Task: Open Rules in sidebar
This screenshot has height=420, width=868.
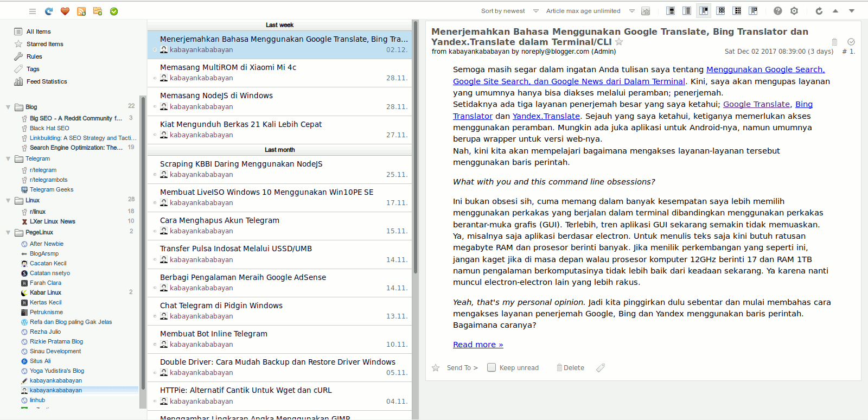Action: pos(34,56)
